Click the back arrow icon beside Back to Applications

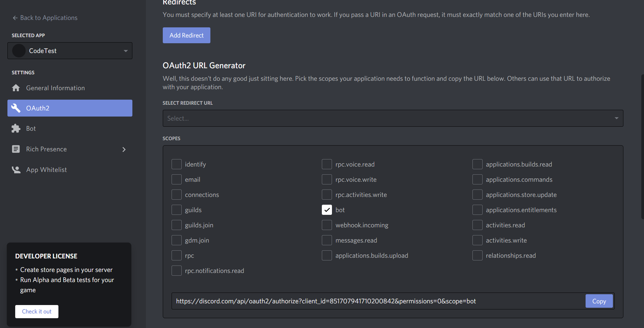[x=15, y=18]
